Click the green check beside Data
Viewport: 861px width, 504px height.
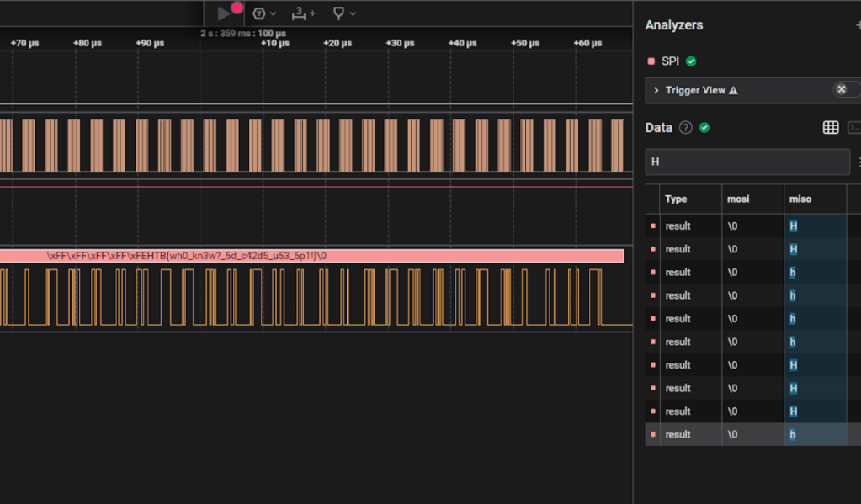click(704, 128)
